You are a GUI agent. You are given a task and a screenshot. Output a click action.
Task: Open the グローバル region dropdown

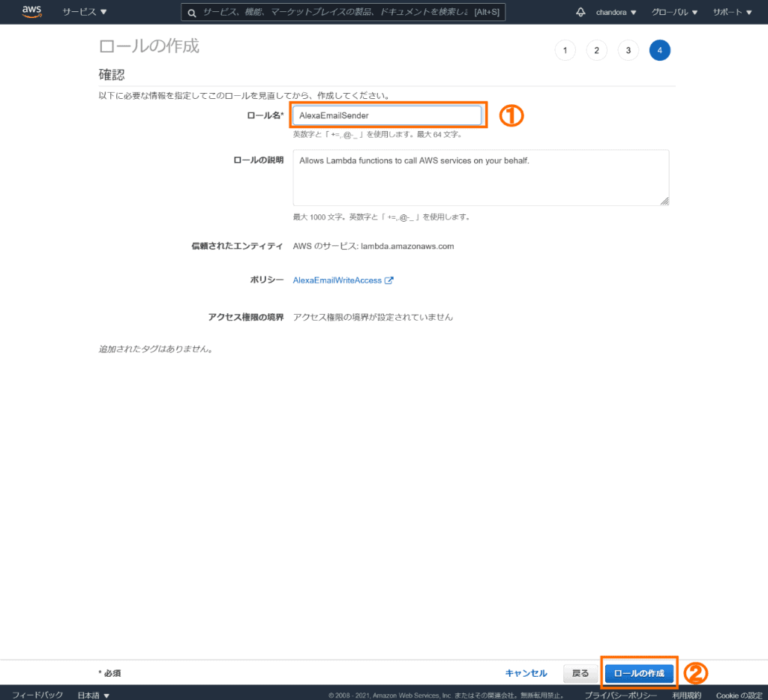click(x=674, y=12)
